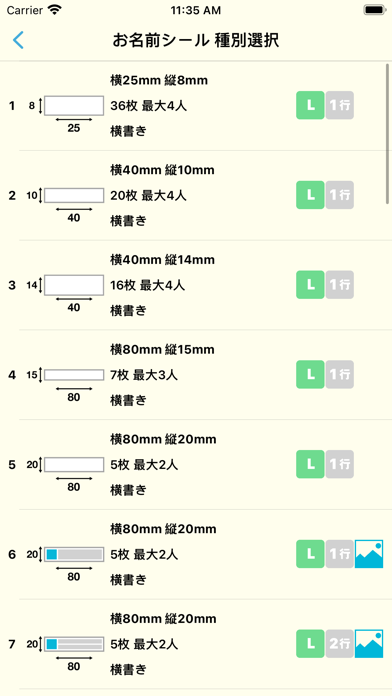The width and height of the screenshot is (392, 696).
Task: Tap the picture icon on row 7
Action: point(369,644)
